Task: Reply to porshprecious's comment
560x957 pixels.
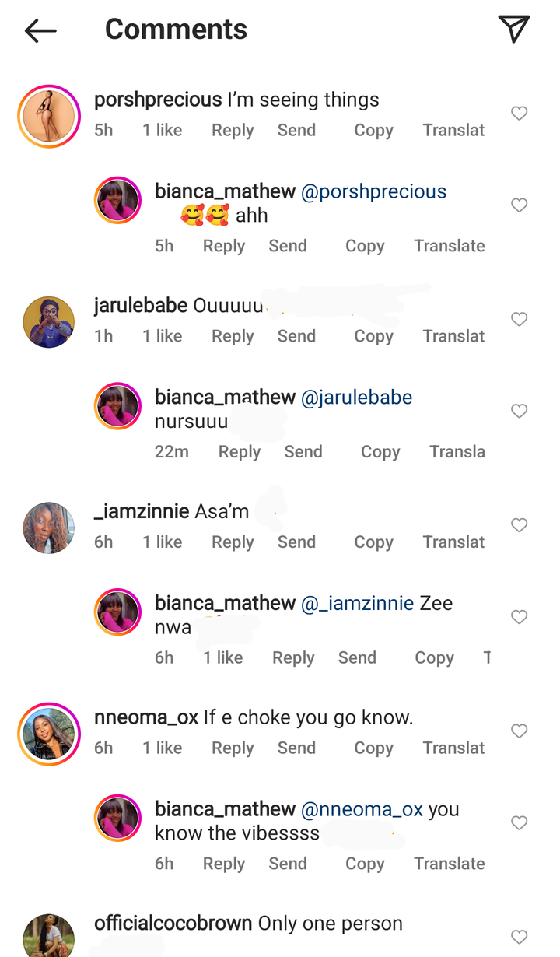Action: click(x=233, y=131)
